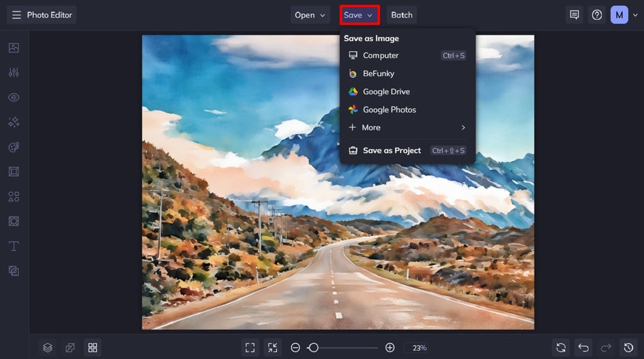Toggle the Layers panel icon
The image size is (644, 359).
click(48, 347)
